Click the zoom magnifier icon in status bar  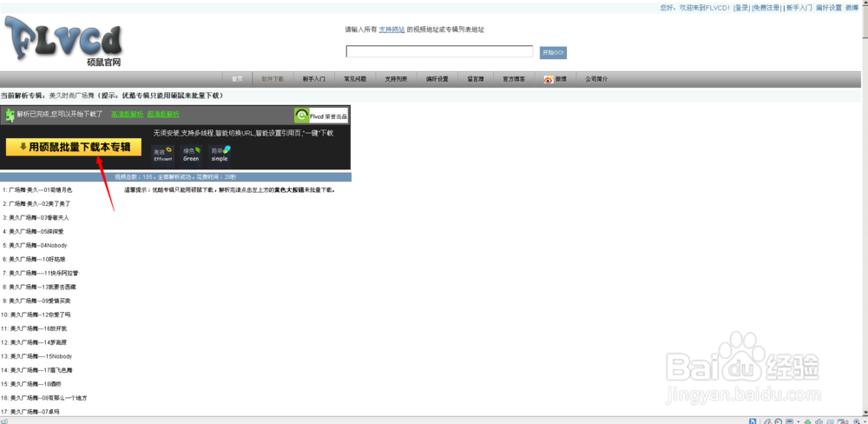[857, 421]
